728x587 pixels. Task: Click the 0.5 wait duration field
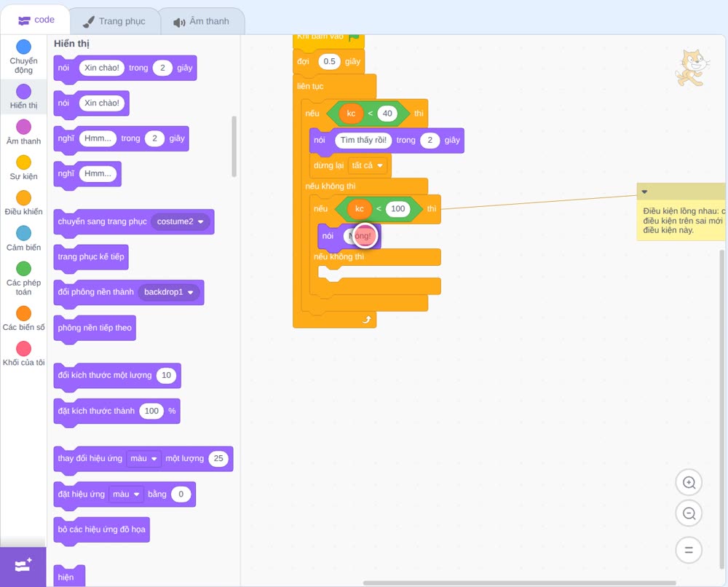point(329,61)
